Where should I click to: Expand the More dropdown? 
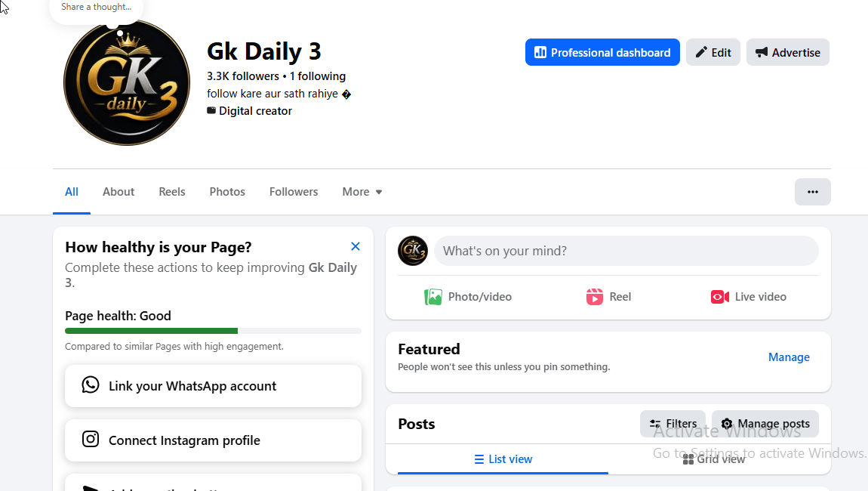(362, 192)
